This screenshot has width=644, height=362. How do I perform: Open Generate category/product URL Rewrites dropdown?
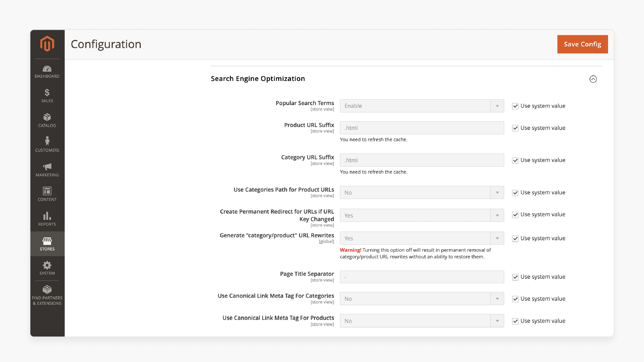[x=422, y=238]
